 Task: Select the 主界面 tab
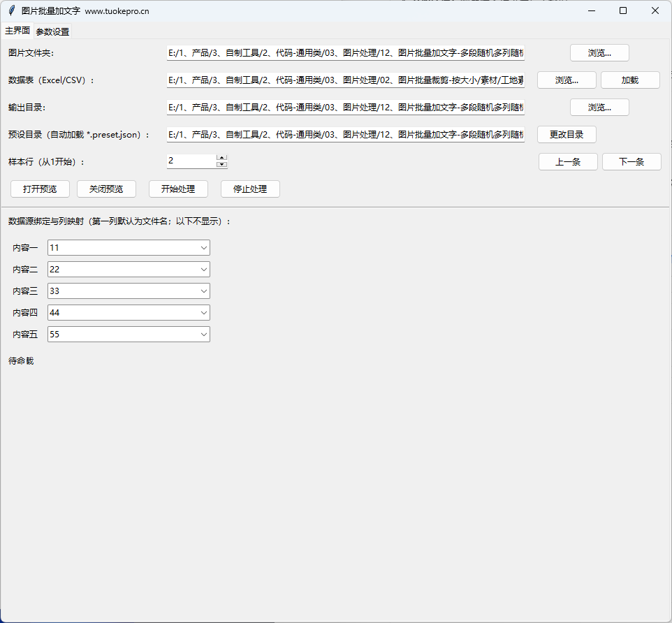[x=17, y=31]
